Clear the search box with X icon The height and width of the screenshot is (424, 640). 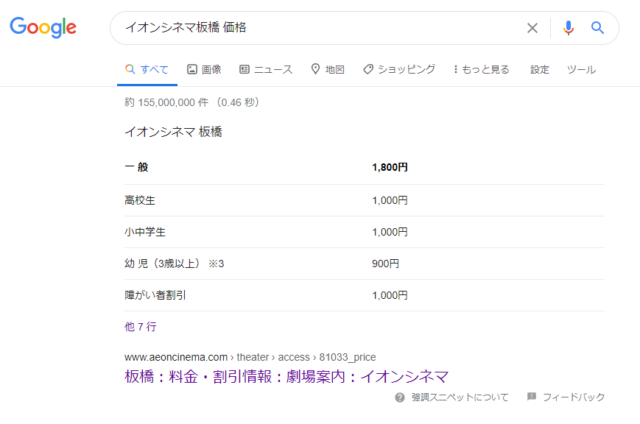click(x=532, y=28)
